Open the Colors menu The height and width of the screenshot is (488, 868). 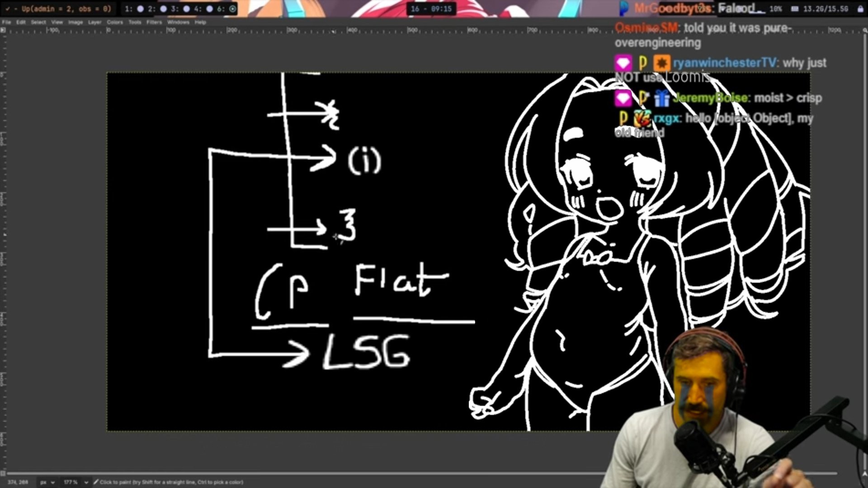[115, 22]
